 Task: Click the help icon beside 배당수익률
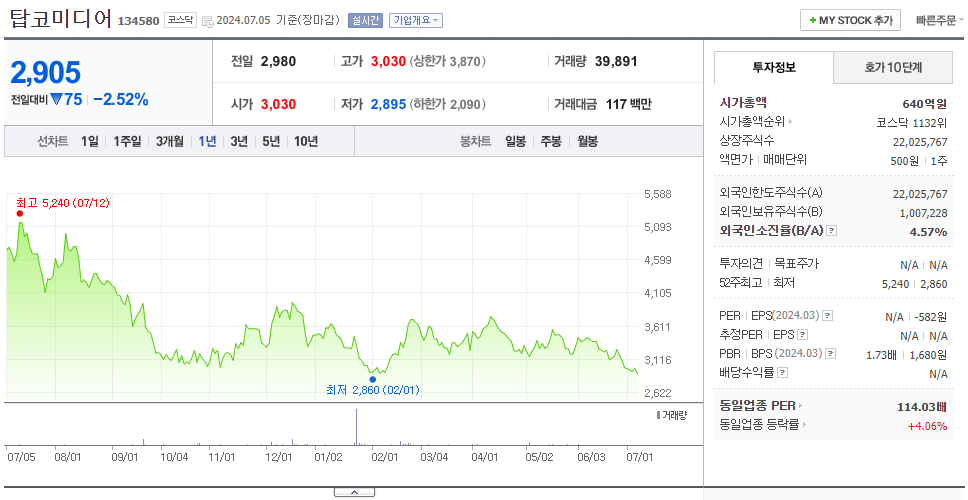[783, 373]
